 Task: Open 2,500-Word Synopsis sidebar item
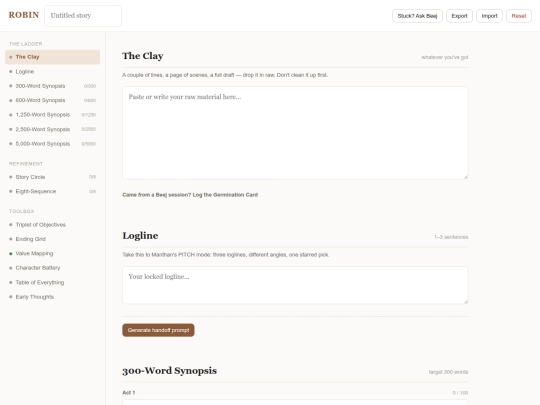pyautogui.click(x=52, y=129)
